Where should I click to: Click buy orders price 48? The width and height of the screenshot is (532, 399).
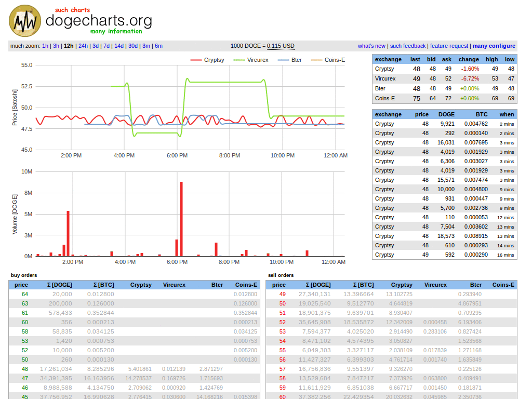point(25,369)
